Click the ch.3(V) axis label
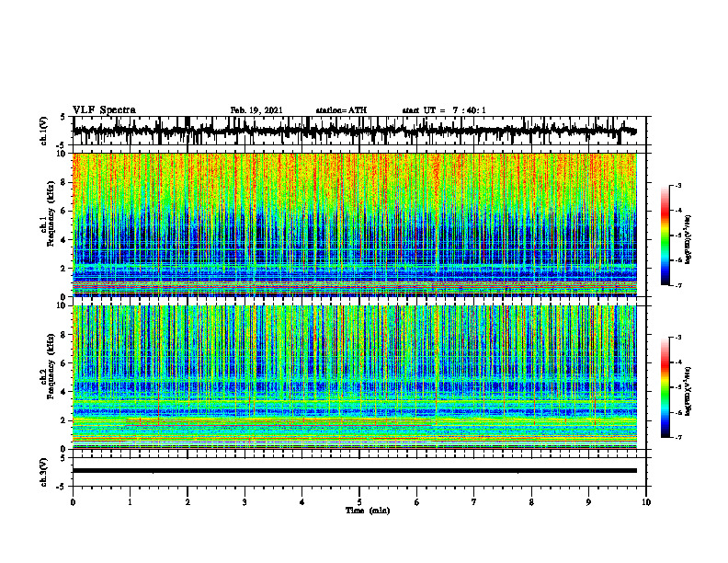This screenshot has width=728, height=563. click(x=44, y=473)
